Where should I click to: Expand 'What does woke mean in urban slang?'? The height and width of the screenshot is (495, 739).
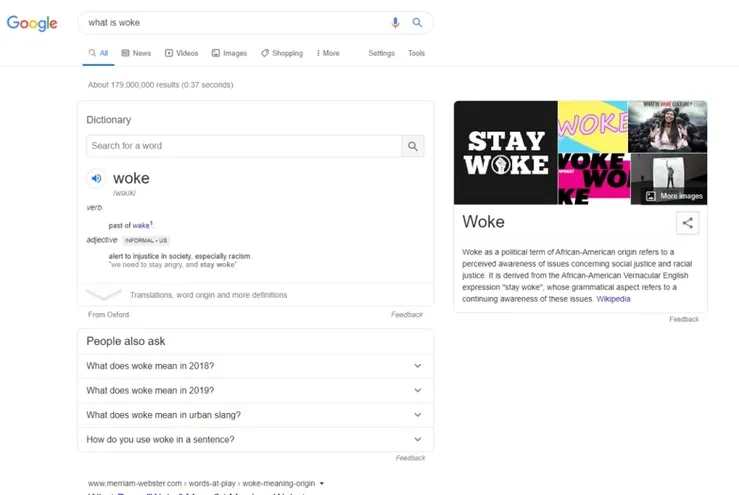pyautogui.click(x=255, y=415)
